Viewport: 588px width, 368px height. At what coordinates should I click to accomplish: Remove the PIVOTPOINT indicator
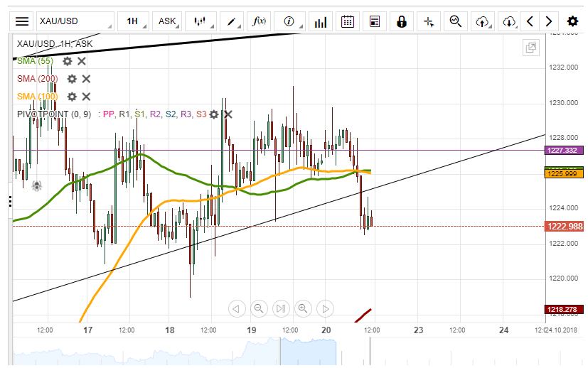(x=228, y=114)
